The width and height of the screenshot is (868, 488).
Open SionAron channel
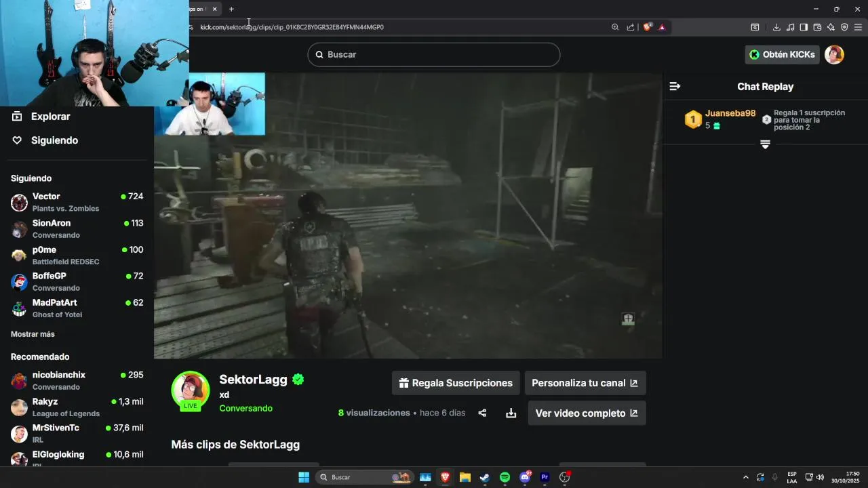[77, 228]
